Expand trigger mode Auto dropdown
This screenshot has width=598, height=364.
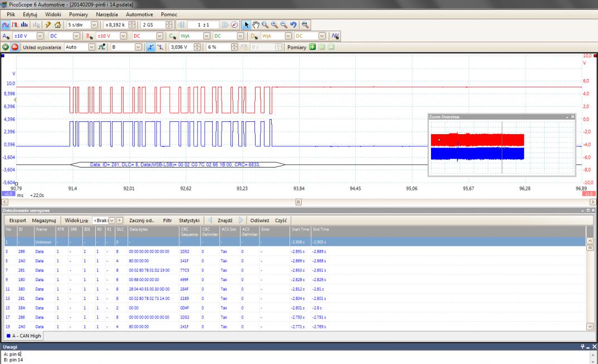point(93,47)
